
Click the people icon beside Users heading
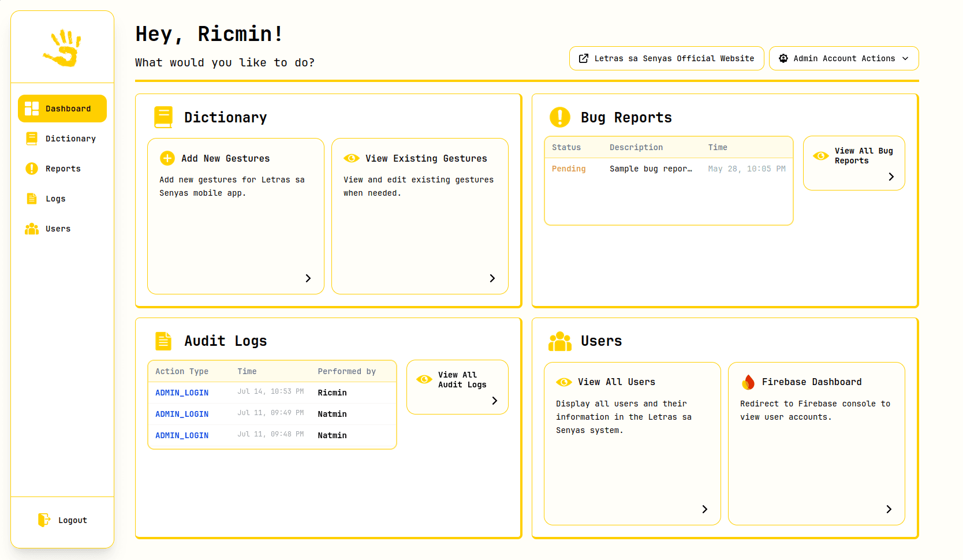point(560,341)
